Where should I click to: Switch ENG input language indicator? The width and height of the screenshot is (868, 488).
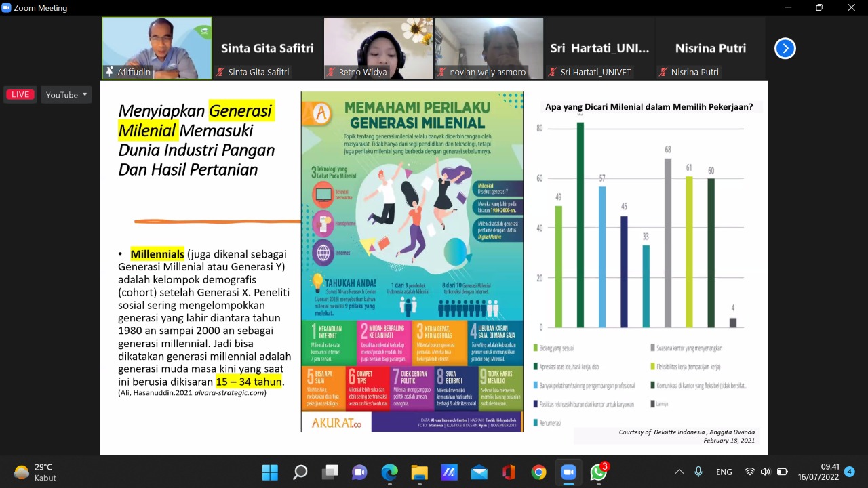click(x=724, y=472)
